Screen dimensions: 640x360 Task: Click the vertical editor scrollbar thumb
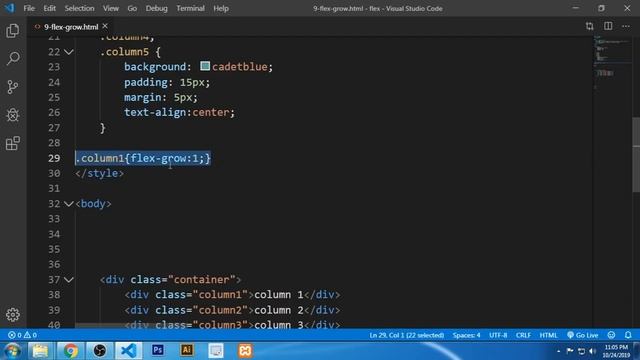pyautogui.click(x=636, y=154)
